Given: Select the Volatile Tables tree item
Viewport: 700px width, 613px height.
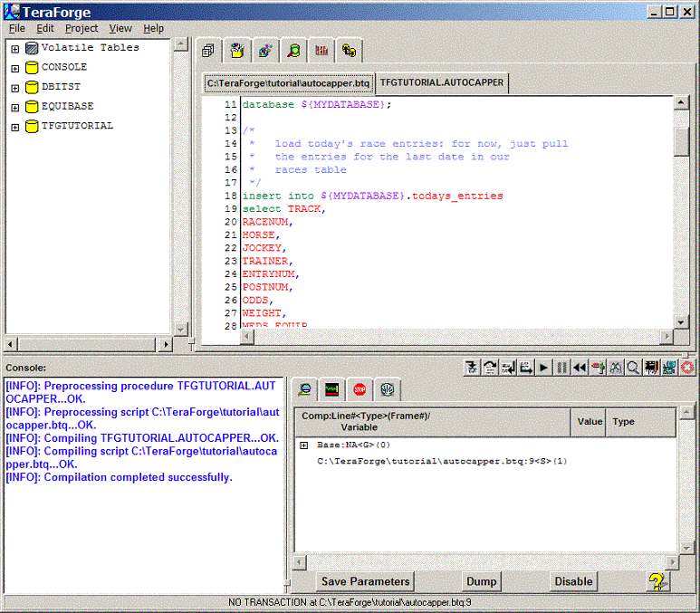Looking at the screenshot, I should pos(91,47).
